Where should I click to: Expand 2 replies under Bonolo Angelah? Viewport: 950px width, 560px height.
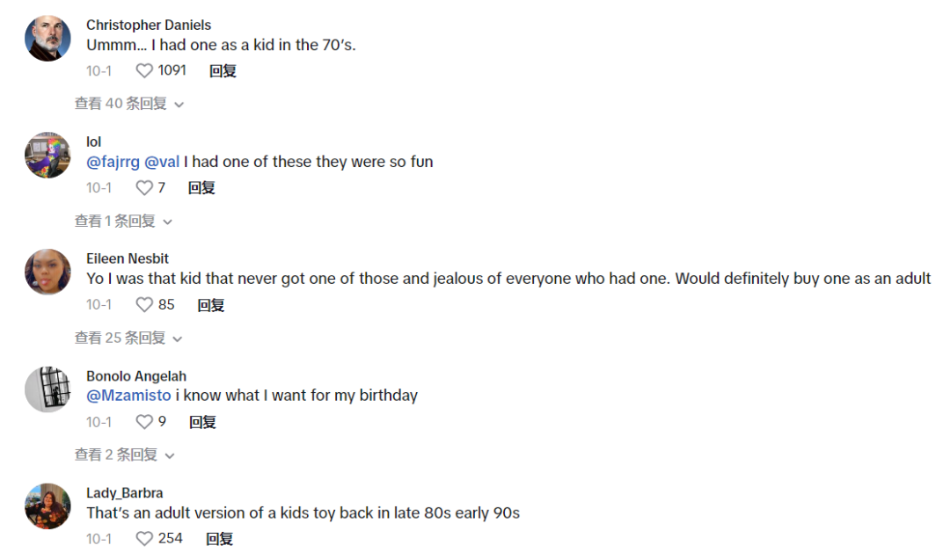125,455
